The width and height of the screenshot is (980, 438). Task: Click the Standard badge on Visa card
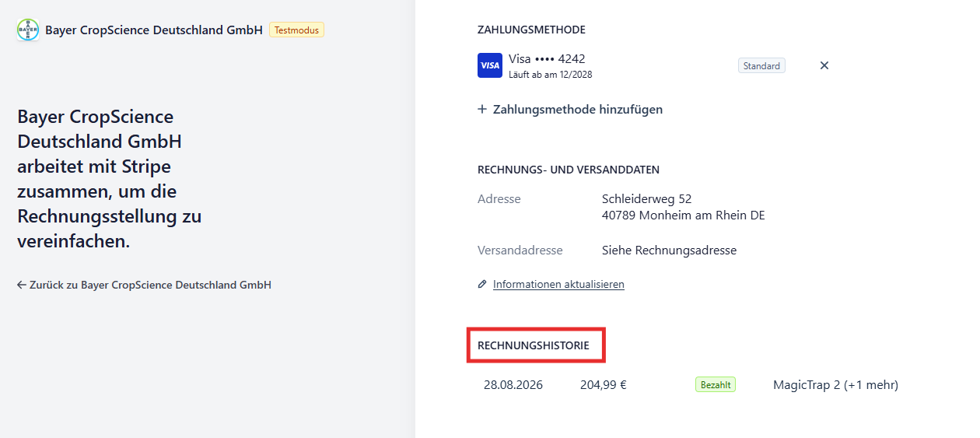[x=761, y=66]
